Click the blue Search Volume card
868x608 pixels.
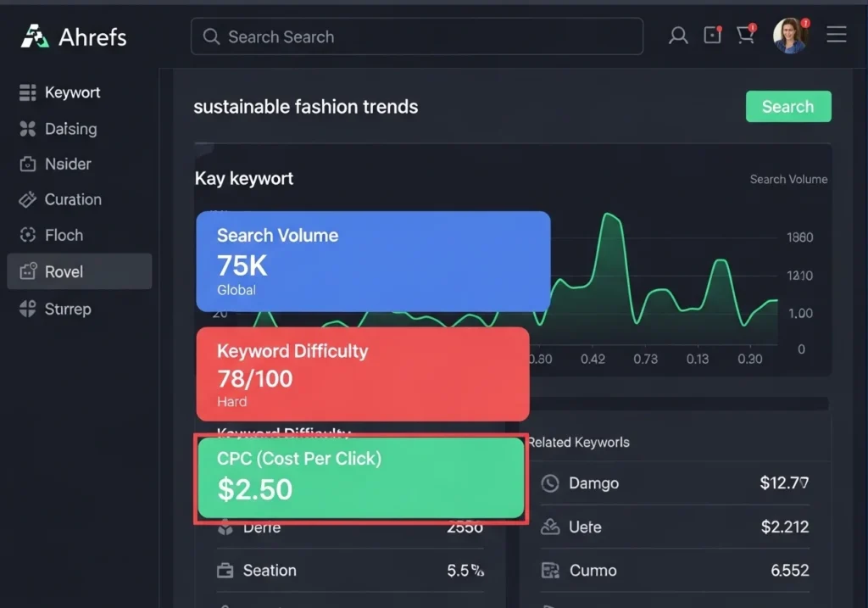373,261
